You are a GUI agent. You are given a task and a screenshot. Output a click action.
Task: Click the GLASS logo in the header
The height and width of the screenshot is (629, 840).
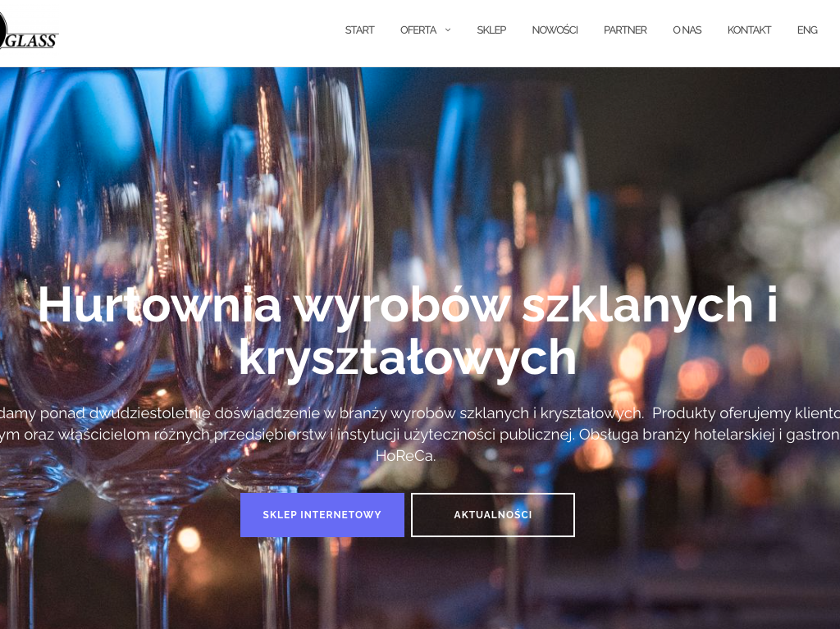point(29,34)
